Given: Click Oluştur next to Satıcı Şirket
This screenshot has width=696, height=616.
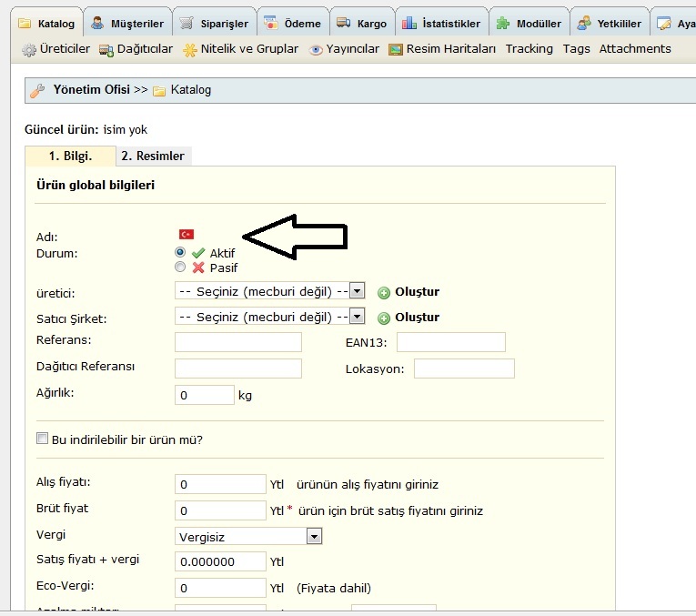Looking at the screenshot, I should point(418,317).
